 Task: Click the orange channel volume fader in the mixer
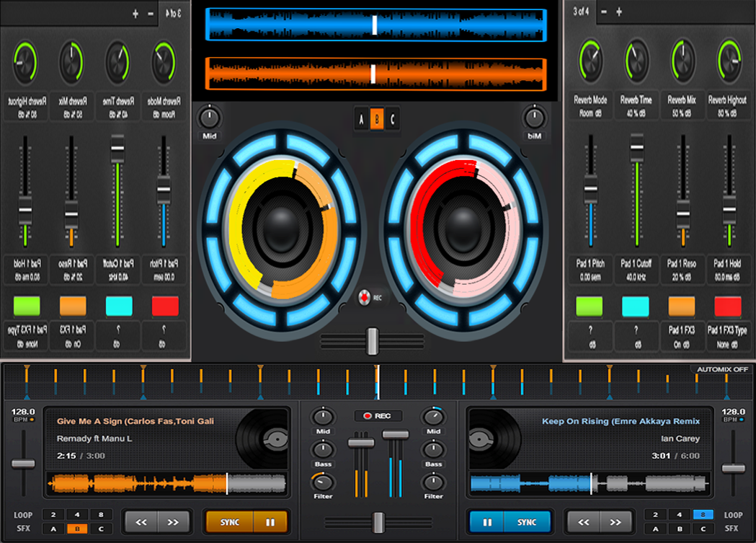361,442
